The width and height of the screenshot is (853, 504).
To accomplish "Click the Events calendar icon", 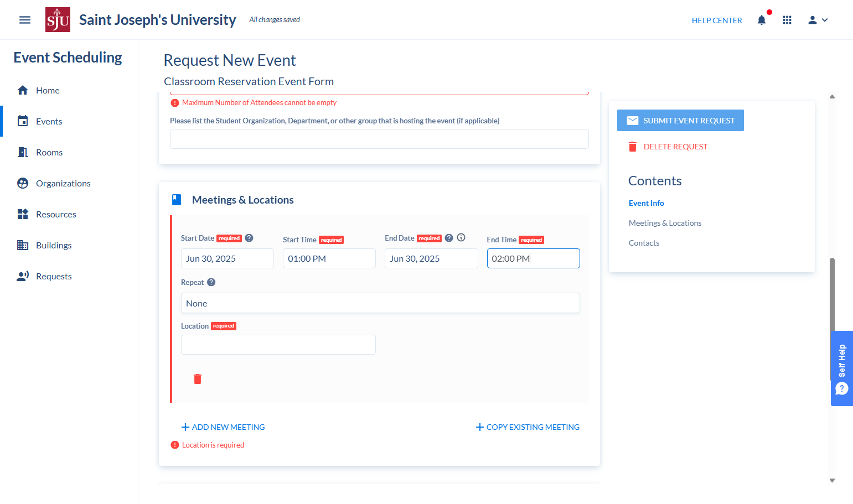I will click(23, 121).
